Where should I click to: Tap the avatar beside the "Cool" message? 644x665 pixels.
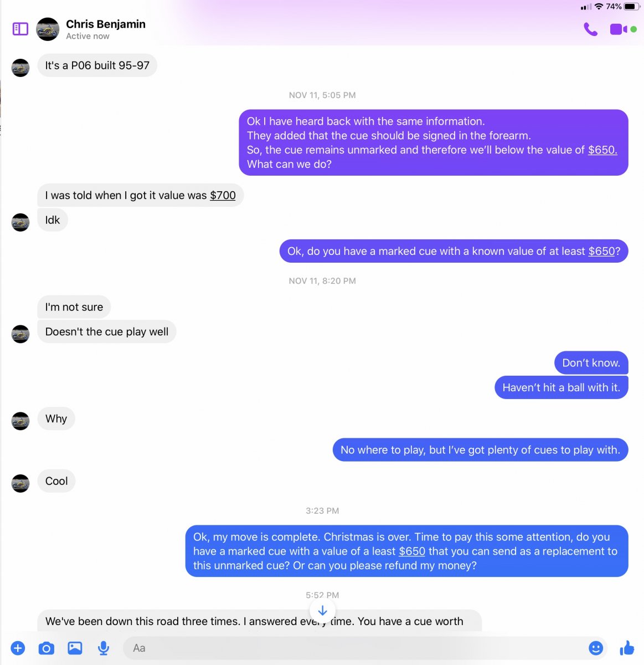[x=20, y=483]
